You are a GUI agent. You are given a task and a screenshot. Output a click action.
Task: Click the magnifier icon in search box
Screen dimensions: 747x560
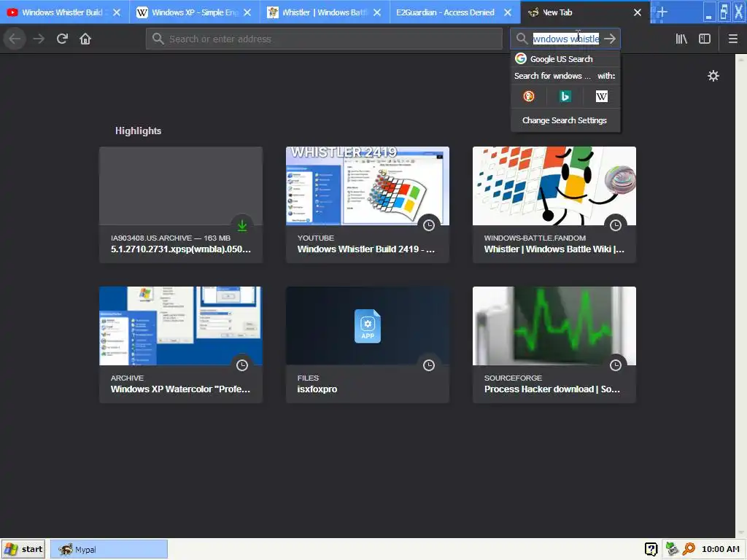[522, 39]
